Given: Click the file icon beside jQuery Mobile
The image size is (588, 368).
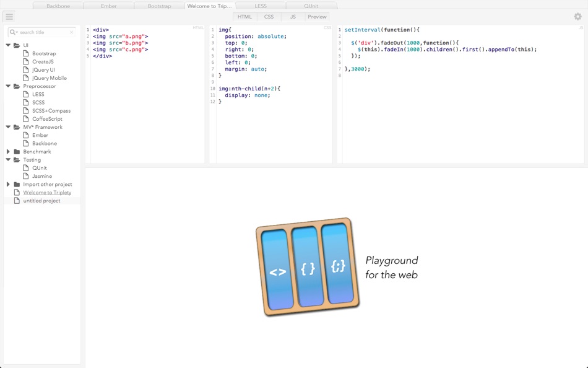Looking at the screenshot, I should (25, 77).
